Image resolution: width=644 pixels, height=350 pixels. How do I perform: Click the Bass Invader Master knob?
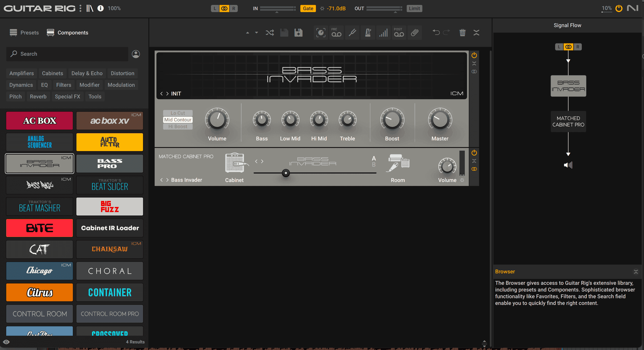coord(440,120)
